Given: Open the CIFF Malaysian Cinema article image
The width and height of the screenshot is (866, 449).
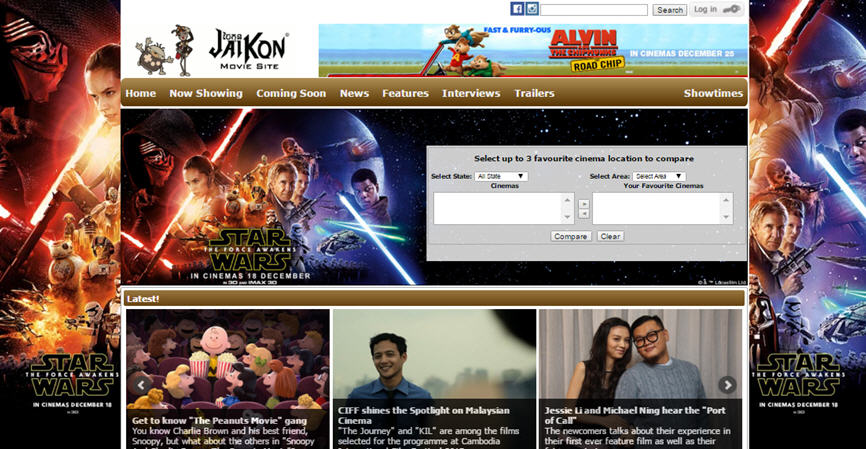Looking at the screenshot, I should pos(435,354).
